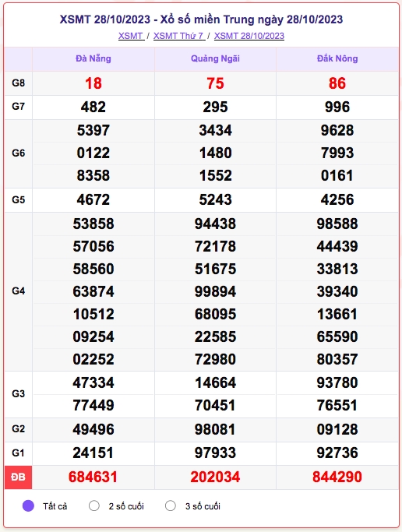Viewport: 402px width, 532px height.
Task: Click the G8 number 75 for Quảng Ngãi
Action: [215, 83]
